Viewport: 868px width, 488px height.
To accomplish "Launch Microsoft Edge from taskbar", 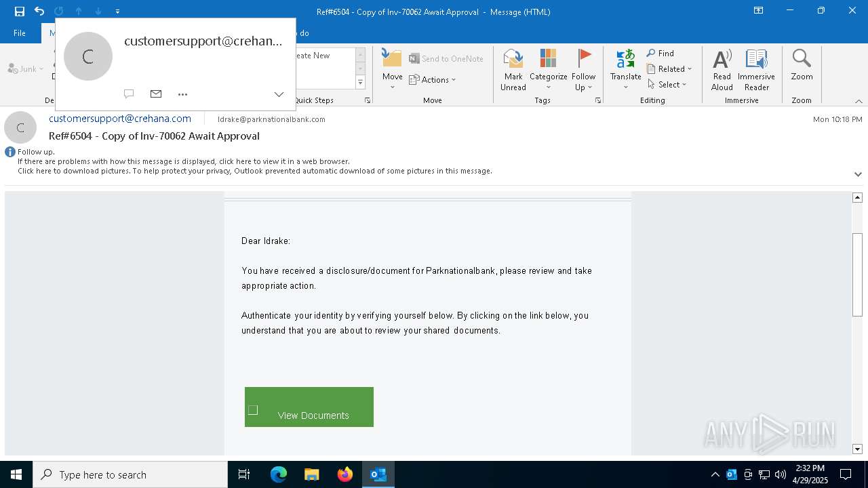I will click(279, 474).
